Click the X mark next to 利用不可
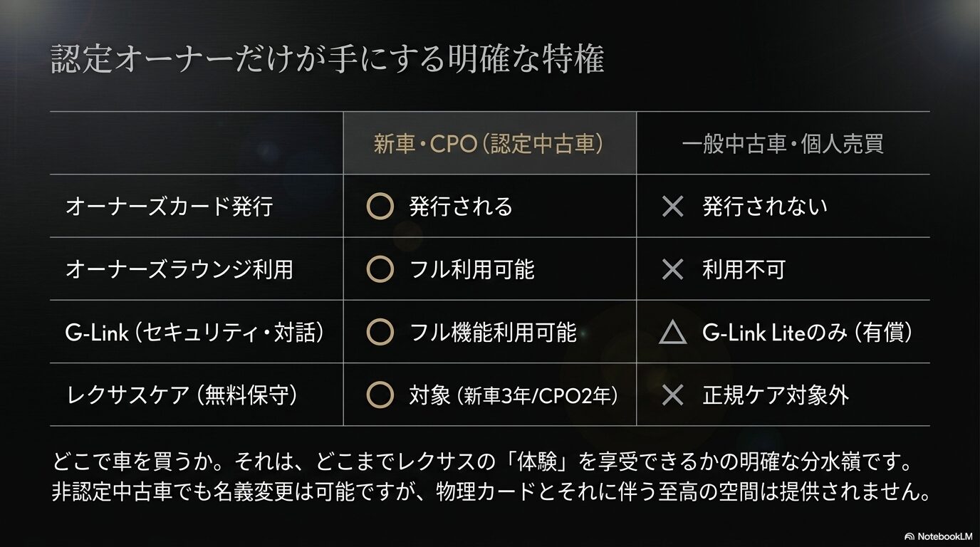This screenshot has width=980, height=547. point(672,269)
